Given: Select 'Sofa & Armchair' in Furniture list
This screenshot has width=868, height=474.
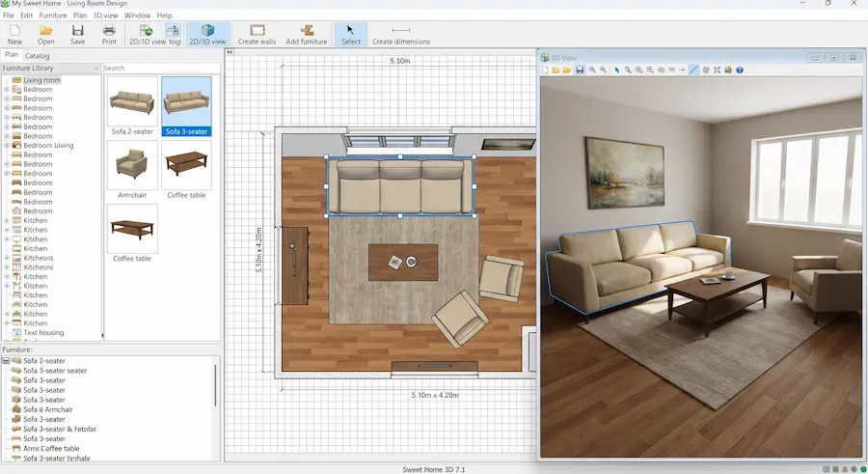Looking at the screenshot, I should click(47, 409).
